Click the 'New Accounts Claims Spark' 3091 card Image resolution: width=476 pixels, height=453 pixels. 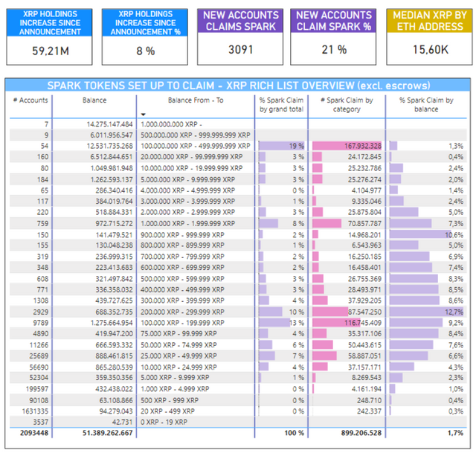point(240,36)
